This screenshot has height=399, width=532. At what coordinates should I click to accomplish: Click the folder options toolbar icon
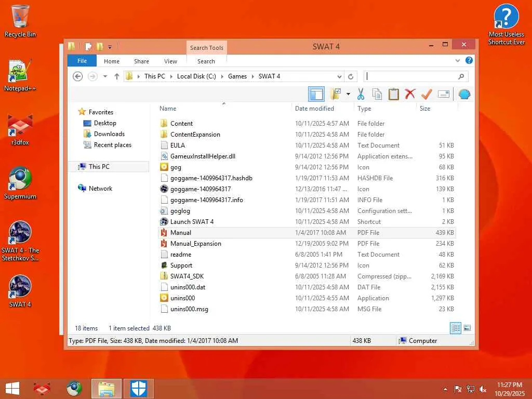[x=336, y=94]
